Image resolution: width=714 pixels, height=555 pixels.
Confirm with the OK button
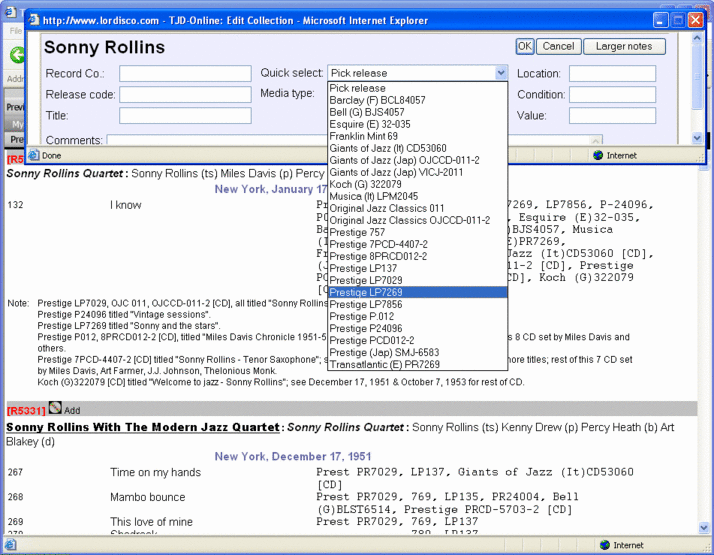click(x=525, y=46)
